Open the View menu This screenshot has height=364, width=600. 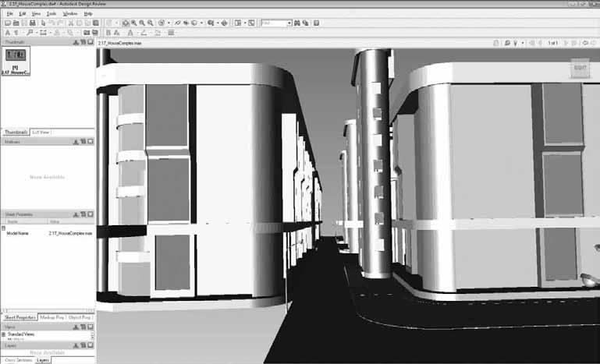point(36,14)
